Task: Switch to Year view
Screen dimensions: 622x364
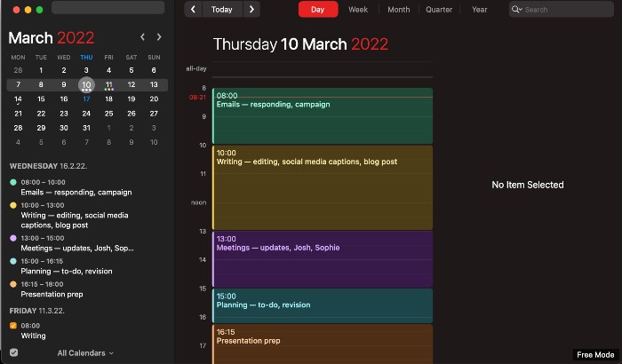Action: (x=479, y=10)
